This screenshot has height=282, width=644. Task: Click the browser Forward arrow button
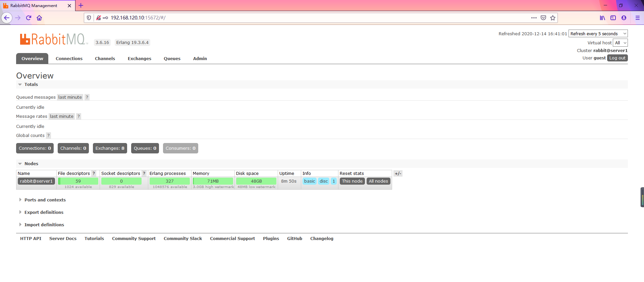[x=18, y=18]
